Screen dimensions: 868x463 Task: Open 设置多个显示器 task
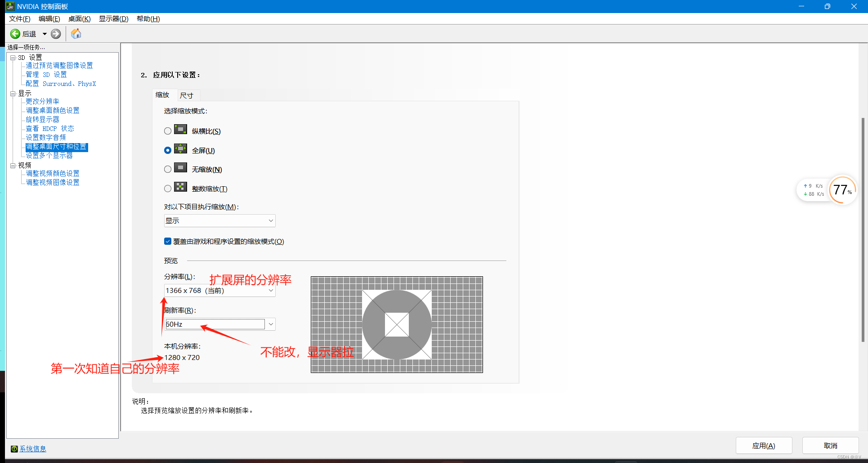coord(49,156)
